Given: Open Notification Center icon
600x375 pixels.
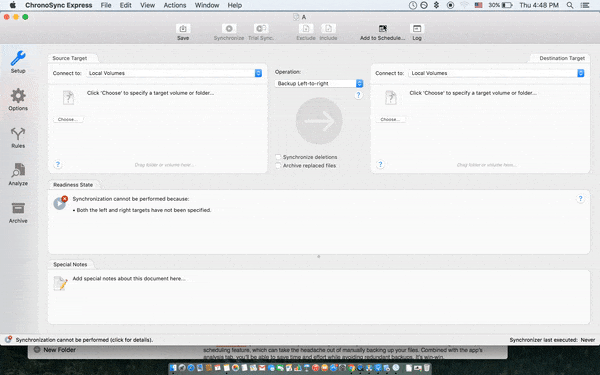Looking at the screenshot, I should 585,5.
